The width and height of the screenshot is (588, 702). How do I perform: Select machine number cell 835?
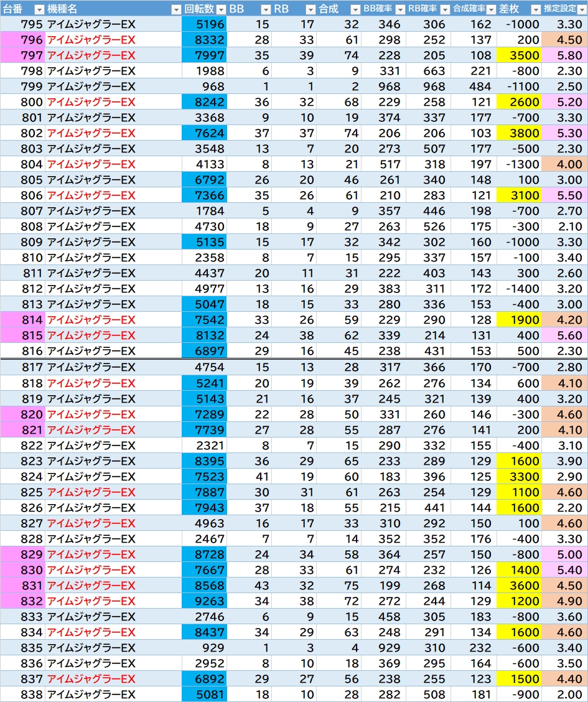(x=22, y=648)
